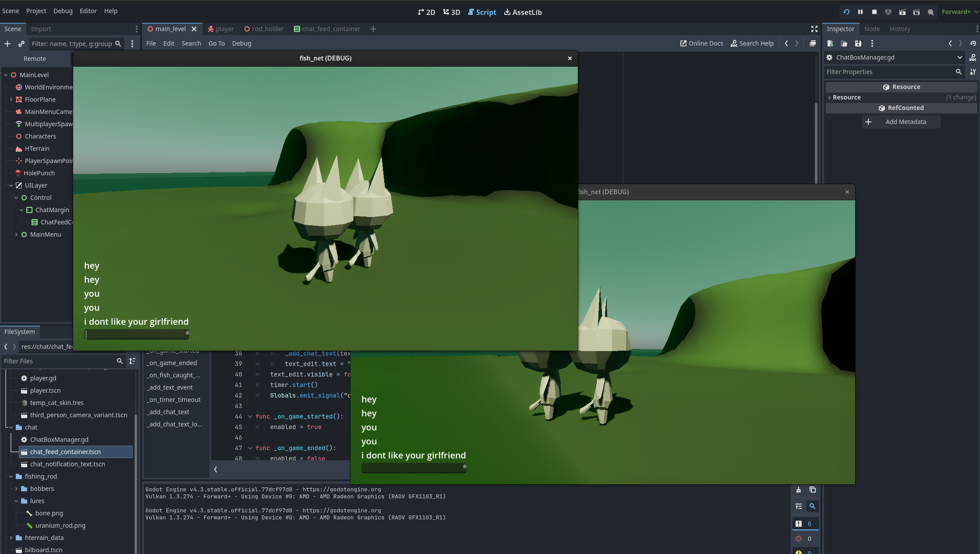Add a new node with plus icon
The width and height of the screenshot is (980, 554).
7,44
